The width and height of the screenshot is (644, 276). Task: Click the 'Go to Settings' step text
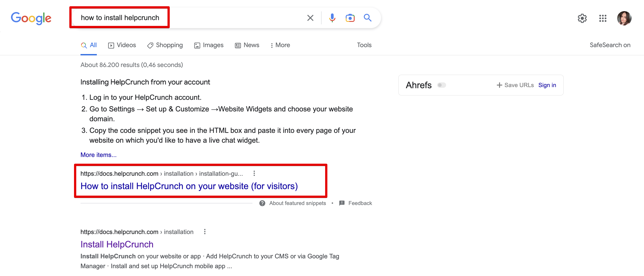[x=221, y=114]
